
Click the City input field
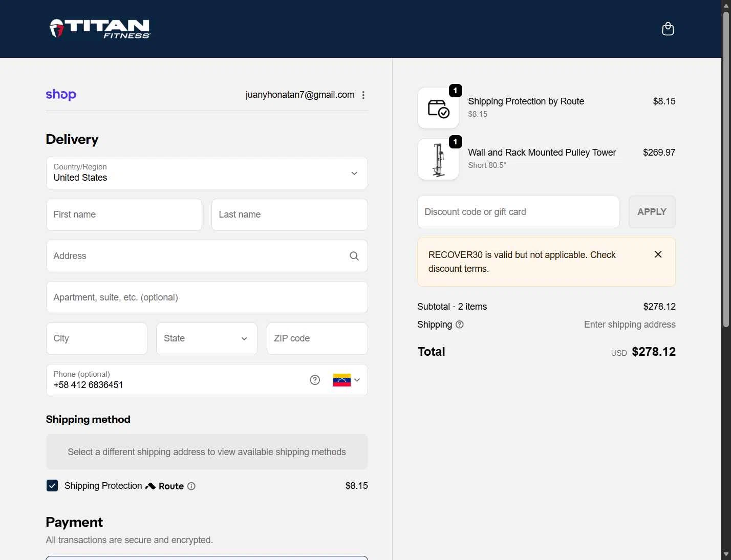click(x=97, y=338)
